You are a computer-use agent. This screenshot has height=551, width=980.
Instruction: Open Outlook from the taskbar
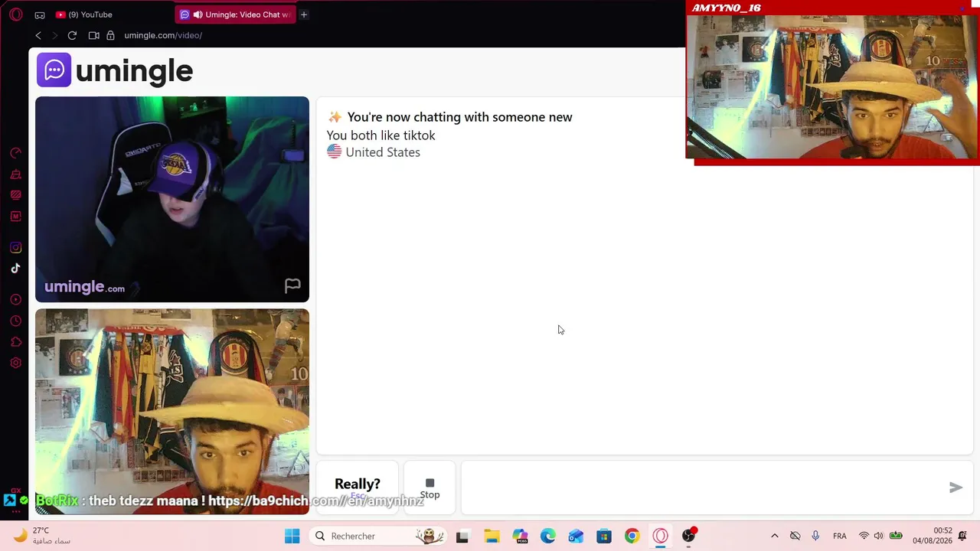pos(576,536)
